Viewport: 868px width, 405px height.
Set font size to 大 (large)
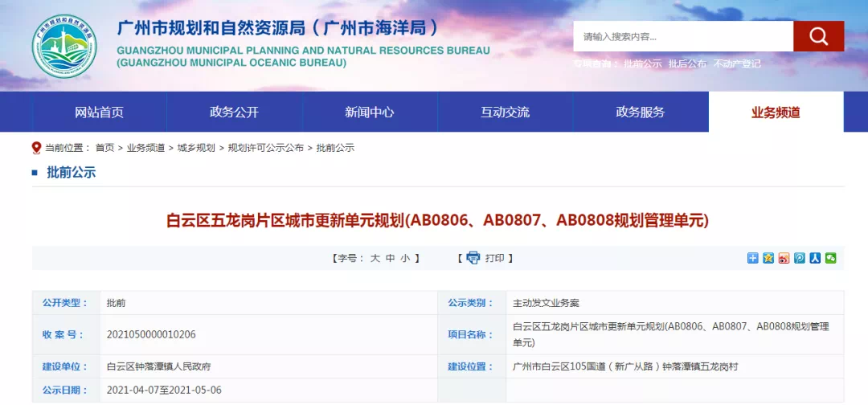[x=375, y=258]
